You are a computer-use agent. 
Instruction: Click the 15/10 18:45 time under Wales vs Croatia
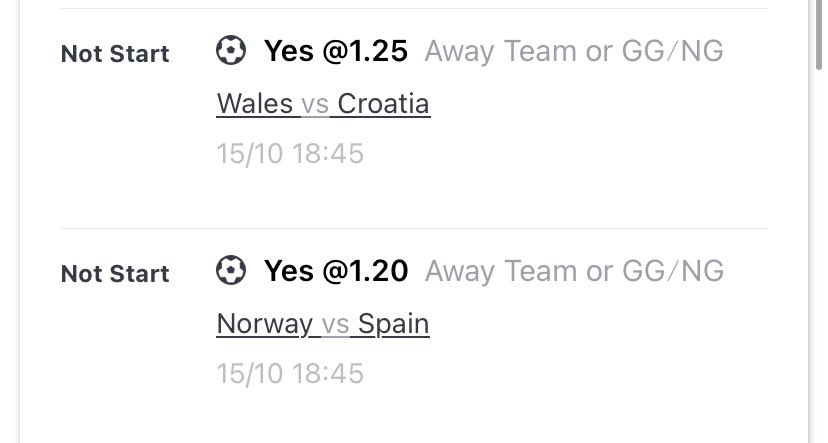coord(290,154)
